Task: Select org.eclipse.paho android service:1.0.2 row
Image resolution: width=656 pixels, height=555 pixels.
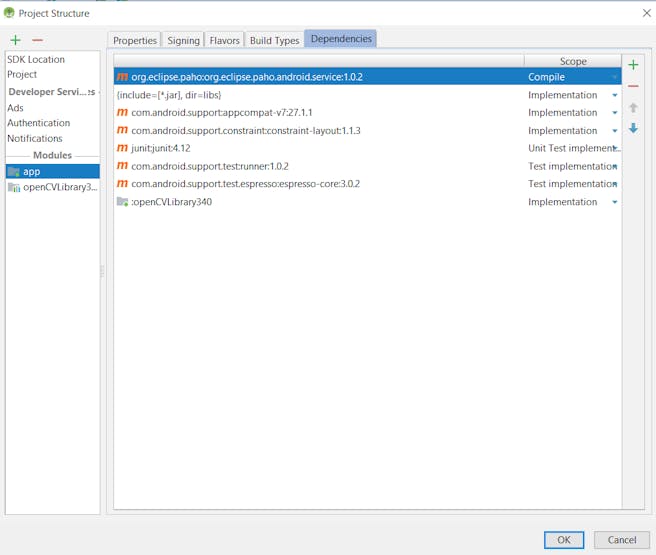Action: tap(367, 77)
